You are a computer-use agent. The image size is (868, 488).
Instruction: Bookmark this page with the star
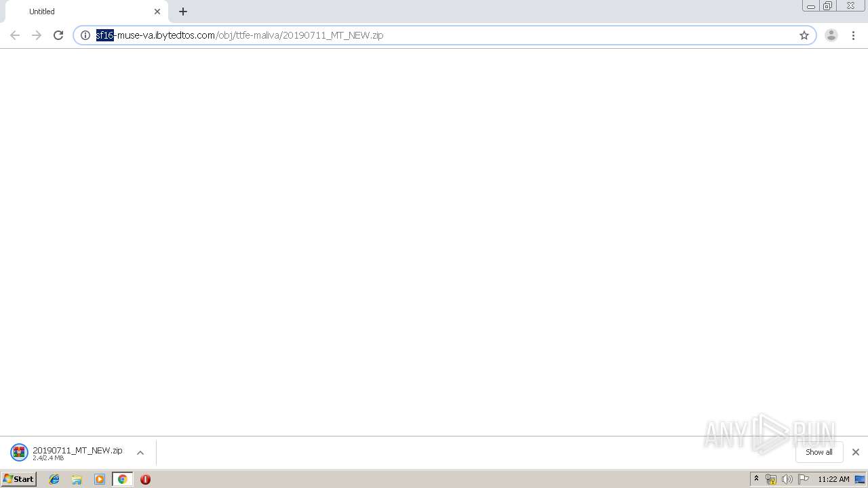coord(804,35)
